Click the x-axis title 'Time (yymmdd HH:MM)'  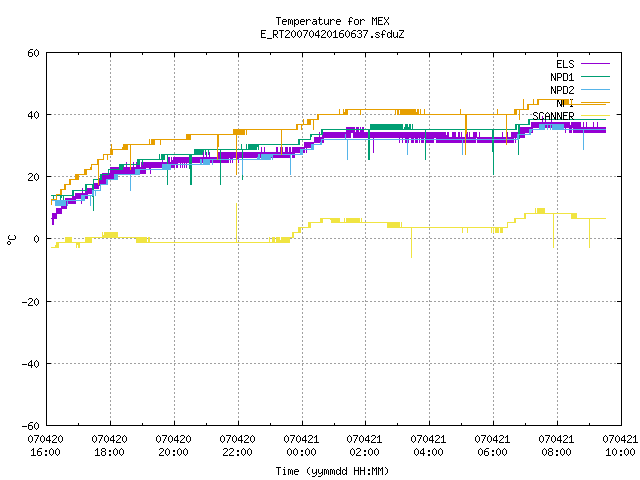[332, 471]
